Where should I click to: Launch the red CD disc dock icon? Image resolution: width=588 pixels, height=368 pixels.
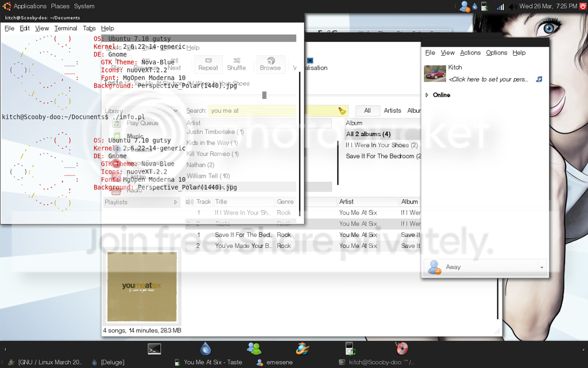point(401,348)
